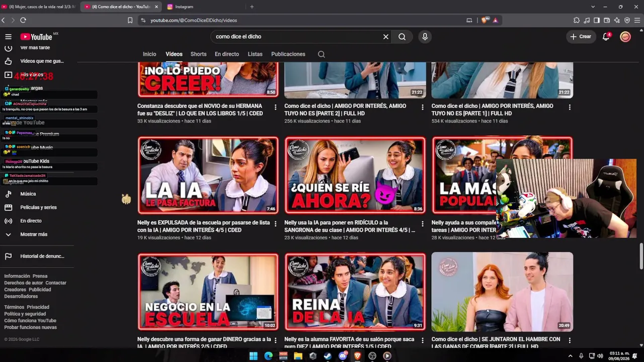Image resolution: width=644 pixels, height=362 pixels.
Task: Open the Windows Start menu
Action: click(254, 356)
